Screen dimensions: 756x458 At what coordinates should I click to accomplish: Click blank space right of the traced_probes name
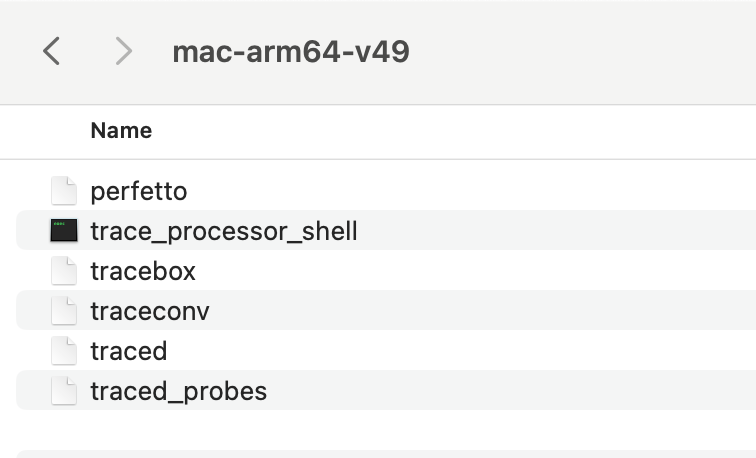coord(500,391)
